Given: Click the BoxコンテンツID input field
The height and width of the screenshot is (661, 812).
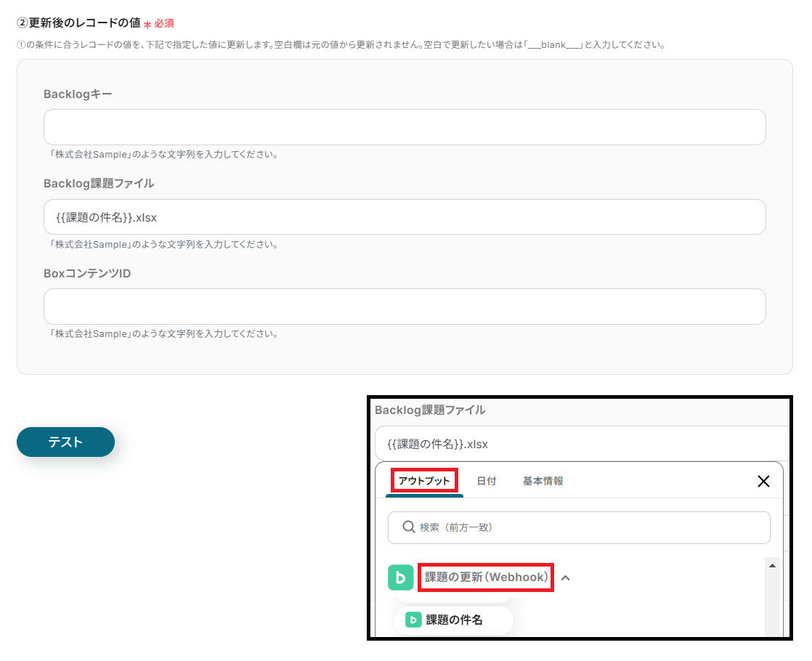Looking at the screenshot, I should tap(405, 307).
